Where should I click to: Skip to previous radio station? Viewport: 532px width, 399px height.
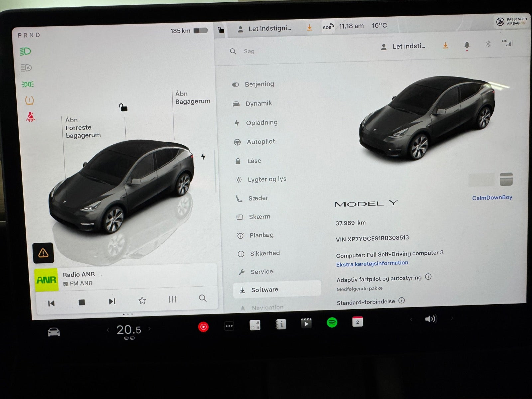coord(51,303)
